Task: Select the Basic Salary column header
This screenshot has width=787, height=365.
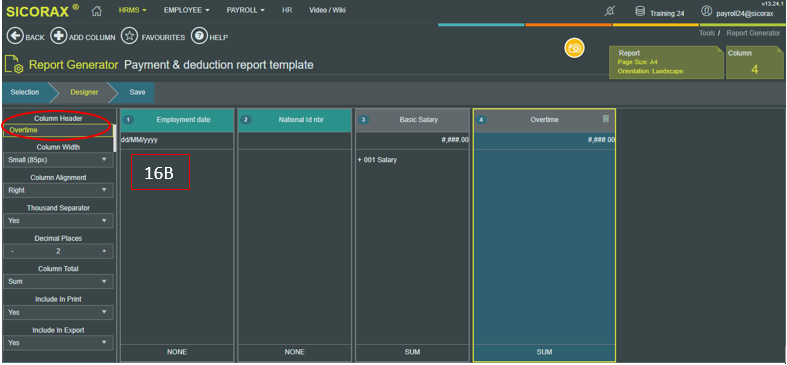Action: (x=412, y=120)
